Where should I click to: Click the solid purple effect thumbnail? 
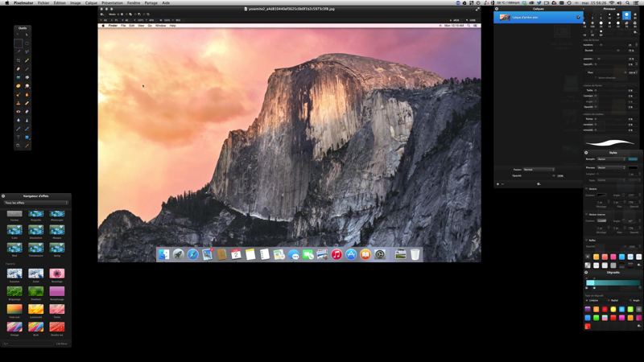[x=56, y=291]
